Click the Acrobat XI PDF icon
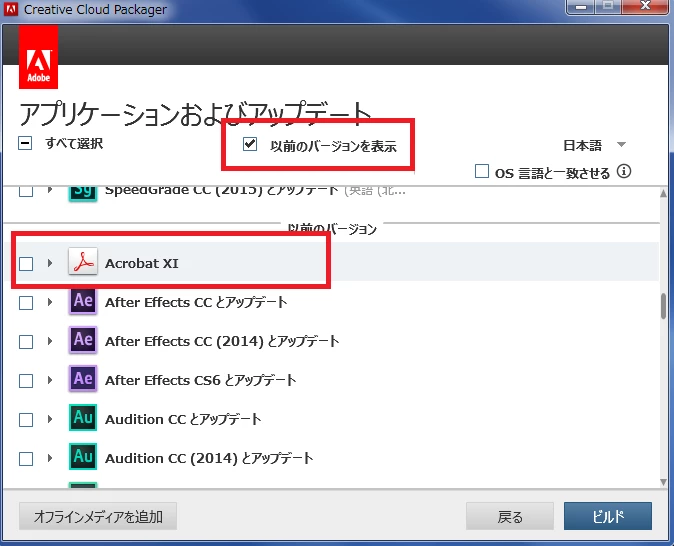 coord(83,261)
